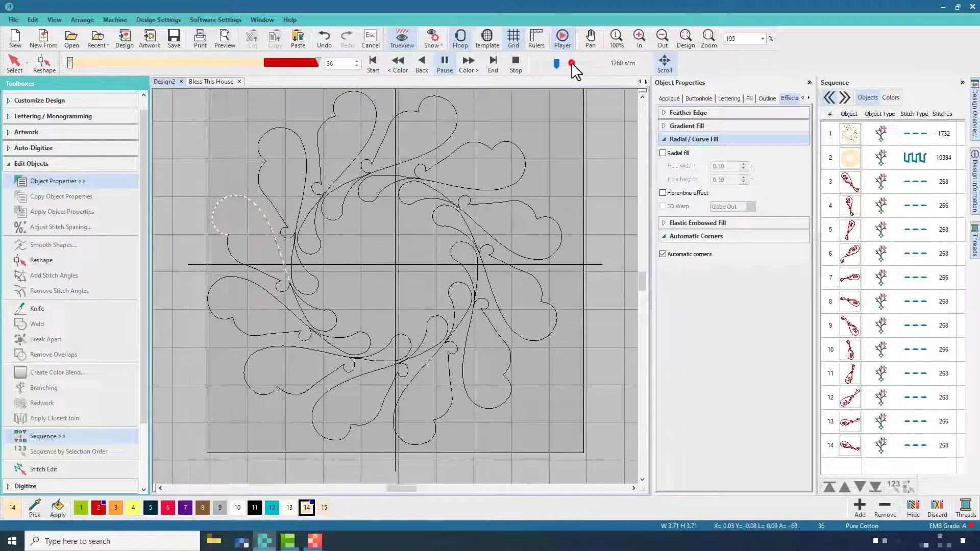Open the Stitch Player
This screenshot has width=980, height=551.
tap(561, 38)
